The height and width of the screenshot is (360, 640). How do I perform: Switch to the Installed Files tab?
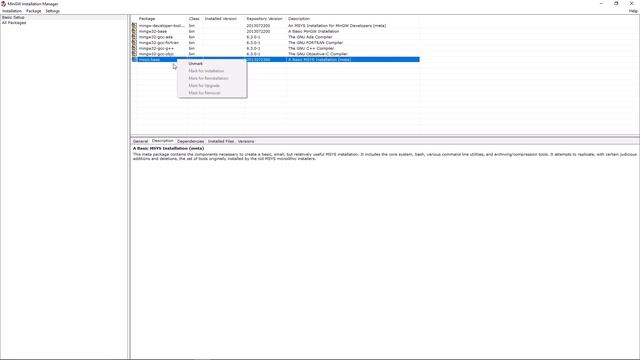tap(221, 141)
